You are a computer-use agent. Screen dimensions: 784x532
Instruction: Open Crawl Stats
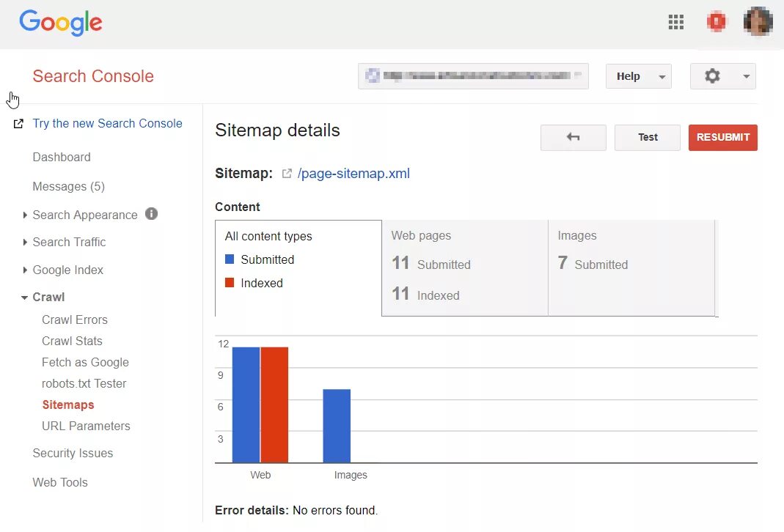72,341
